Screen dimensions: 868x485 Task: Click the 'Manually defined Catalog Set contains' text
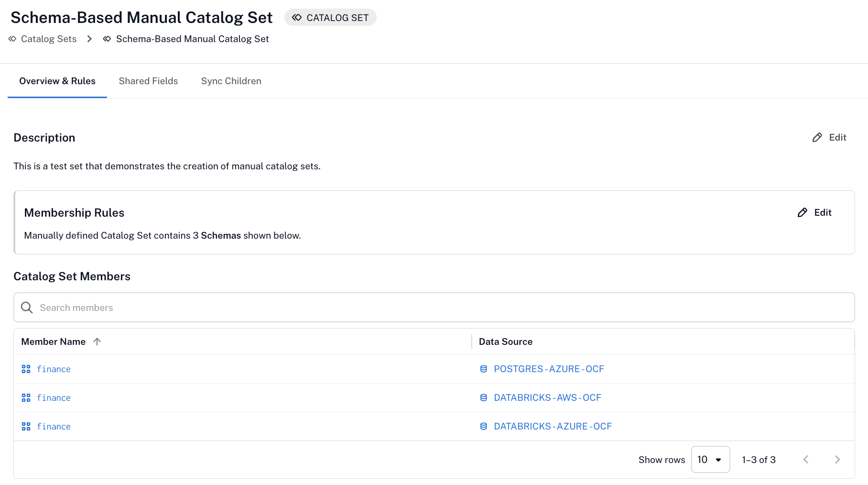pos(107,235)
